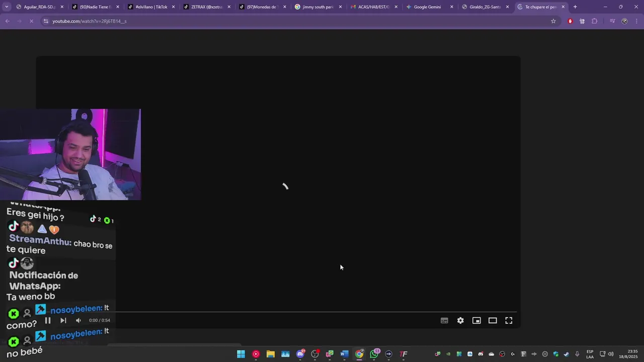This screenshot has height=362, width=644.
Task: Open the browser extensions puzzle menu
Action: coord(594,21)
